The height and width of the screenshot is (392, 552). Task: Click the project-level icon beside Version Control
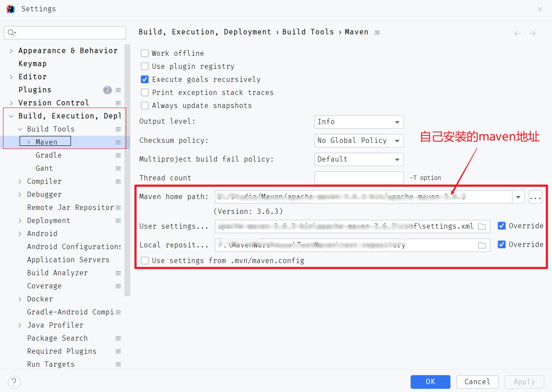[x=118, y=103]
